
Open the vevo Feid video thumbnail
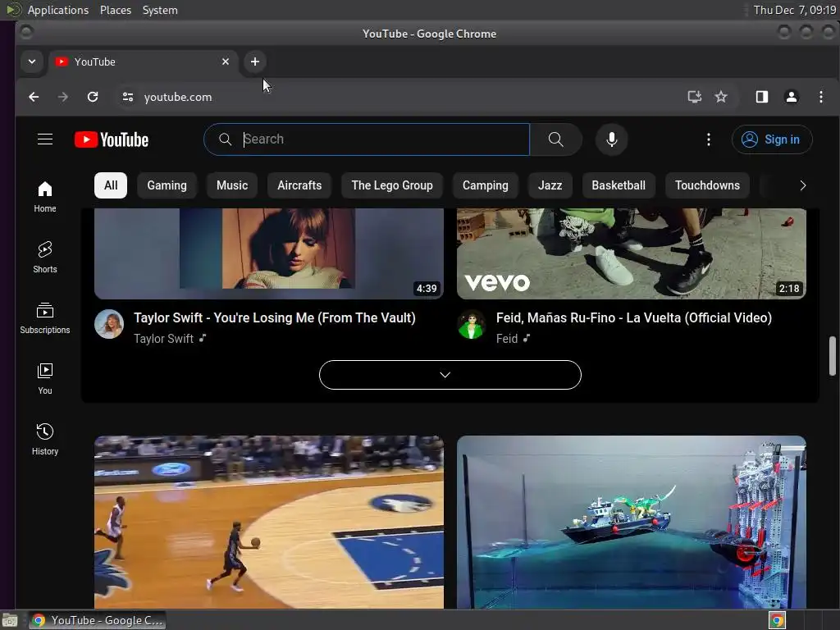pos(632,253)
